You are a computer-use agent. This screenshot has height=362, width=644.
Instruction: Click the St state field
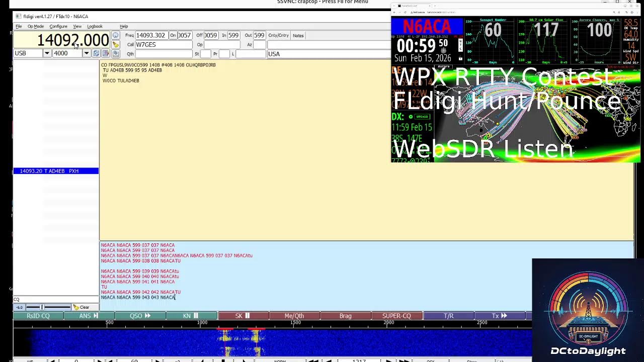[205, 53]
